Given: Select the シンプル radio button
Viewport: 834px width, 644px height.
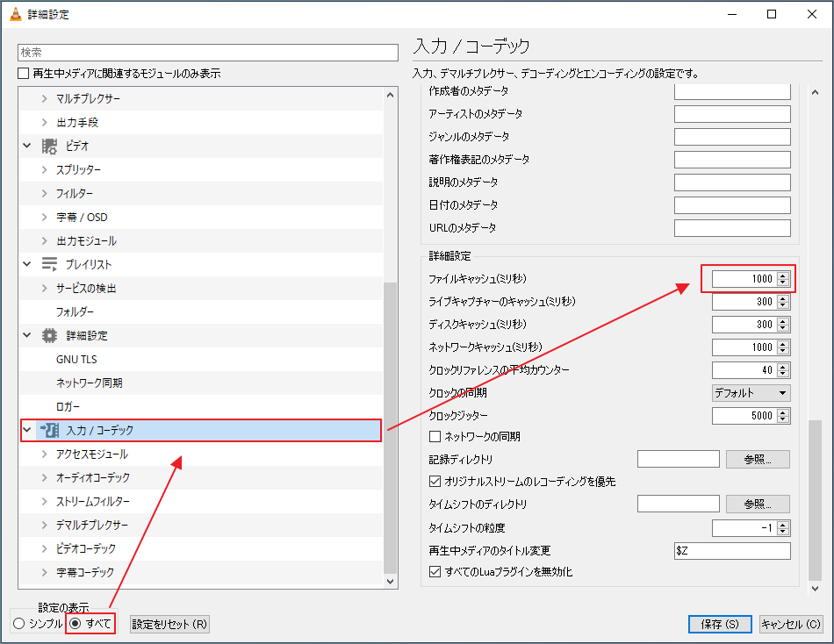Looking at the screenshot, I should 18,623.
